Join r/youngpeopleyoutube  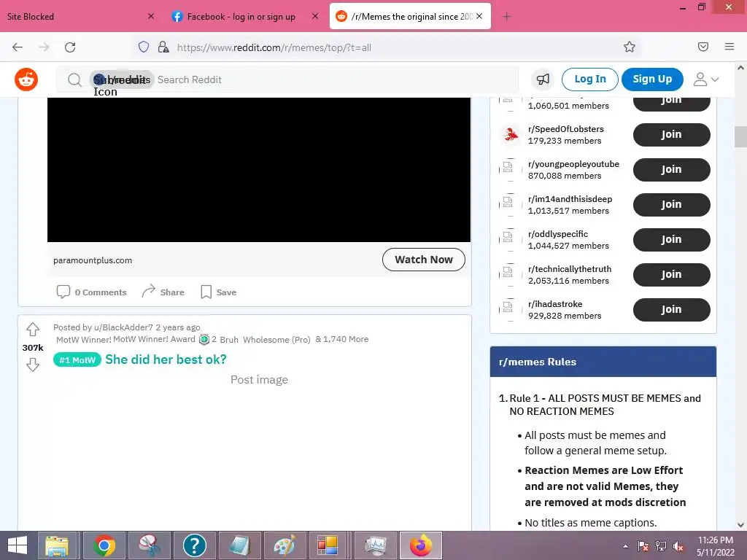pyautogui.click(x=671, y=169)
